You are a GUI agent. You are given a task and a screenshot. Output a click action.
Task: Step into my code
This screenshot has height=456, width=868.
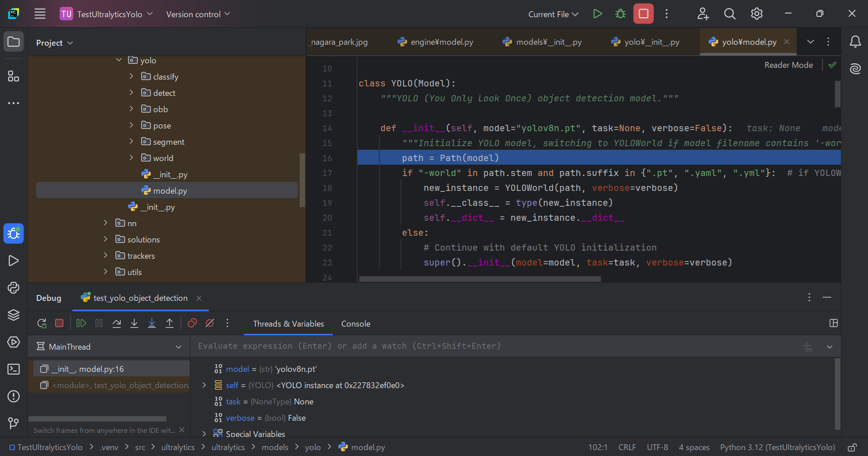pos(152,323)
